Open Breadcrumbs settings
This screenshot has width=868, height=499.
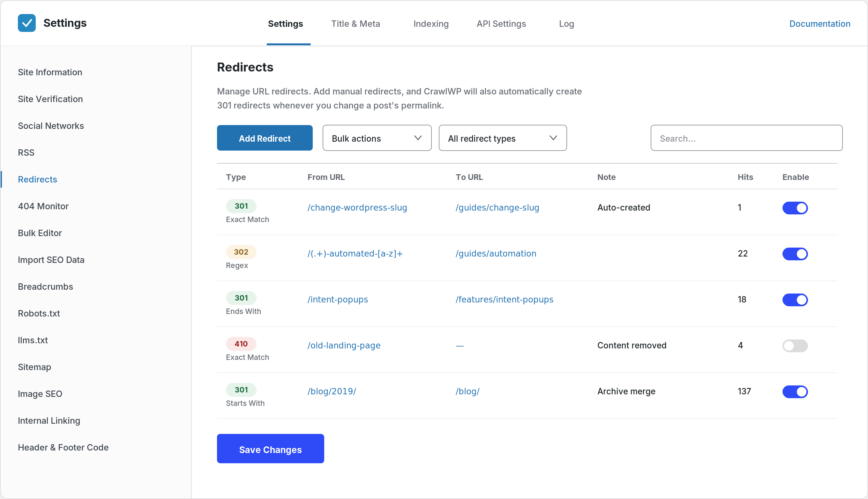(x=45, y=287)
